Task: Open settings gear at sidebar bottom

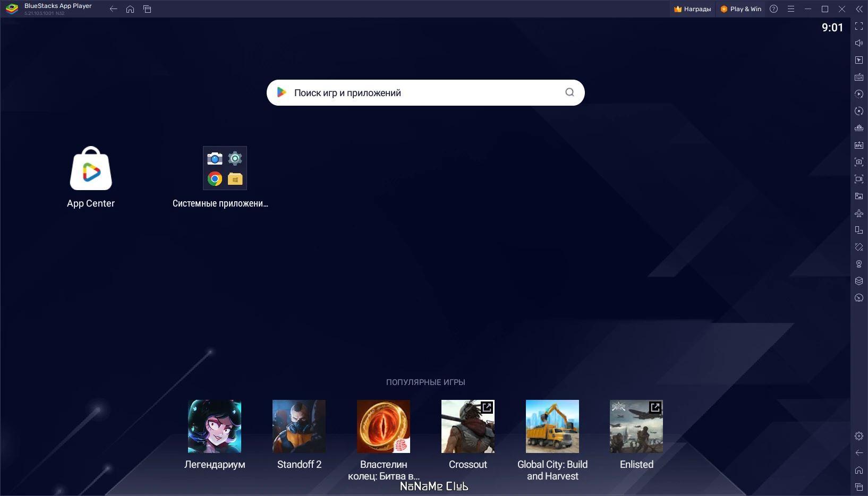Action: point(858,436)
